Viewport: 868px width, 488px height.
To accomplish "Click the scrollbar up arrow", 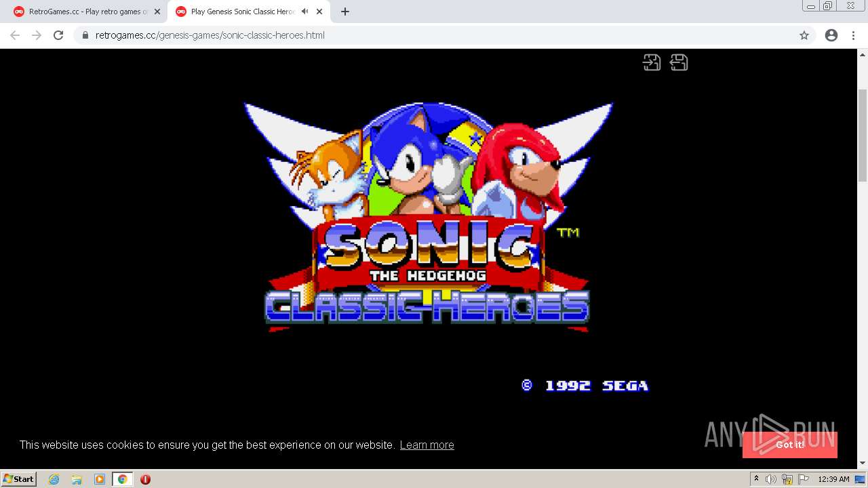I will (x=863, y=54).
